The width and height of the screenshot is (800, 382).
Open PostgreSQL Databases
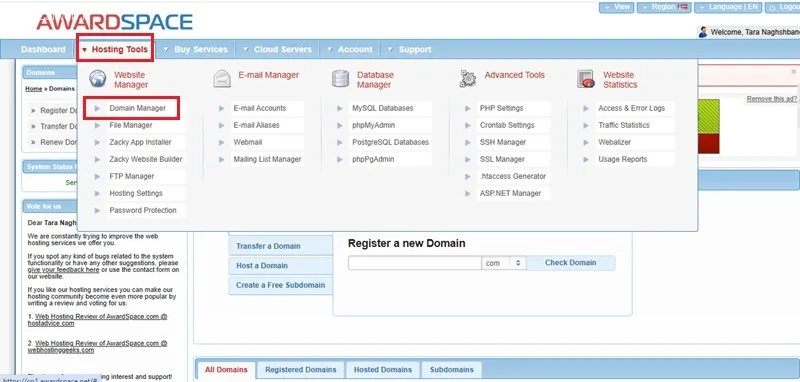click(x=390, y=142)
